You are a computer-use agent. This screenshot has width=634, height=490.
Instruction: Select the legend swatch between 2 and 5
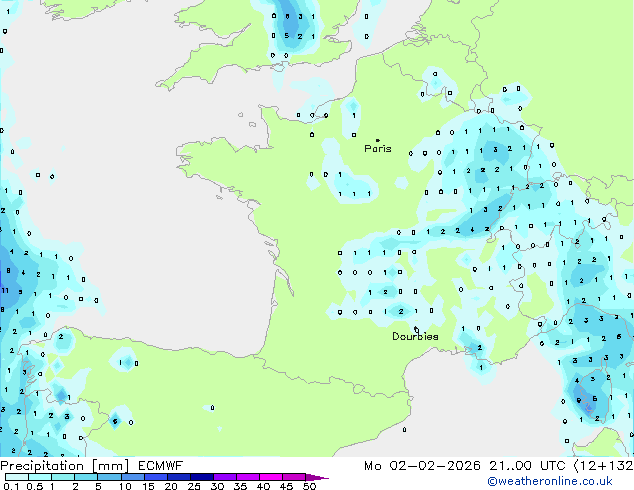[x=86, y=477]
